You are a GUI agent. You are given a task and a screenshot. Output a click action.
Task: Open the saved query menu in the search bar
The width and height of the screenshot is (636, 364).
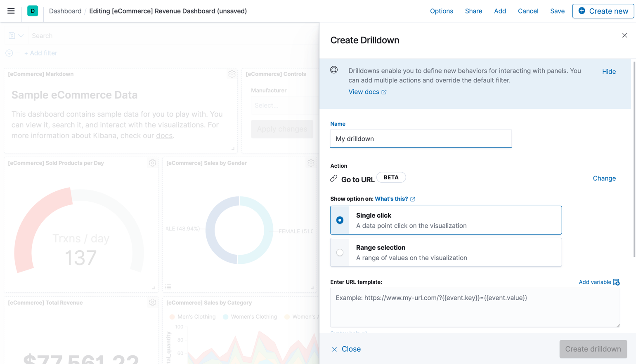point(16,35)
